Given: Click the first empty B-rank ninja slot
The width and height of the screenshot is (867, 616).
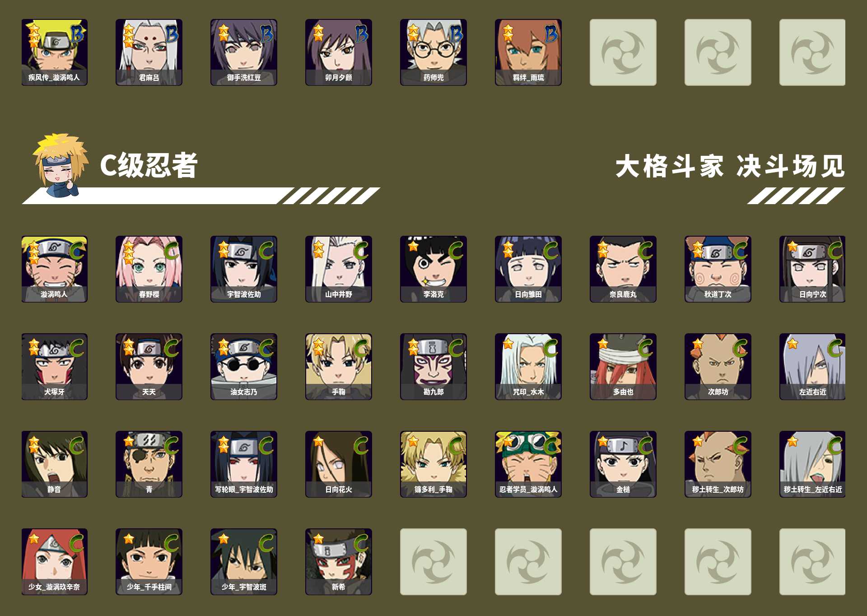Looking at the screenshot, I should pyautogui.click(x=623, y=52).
